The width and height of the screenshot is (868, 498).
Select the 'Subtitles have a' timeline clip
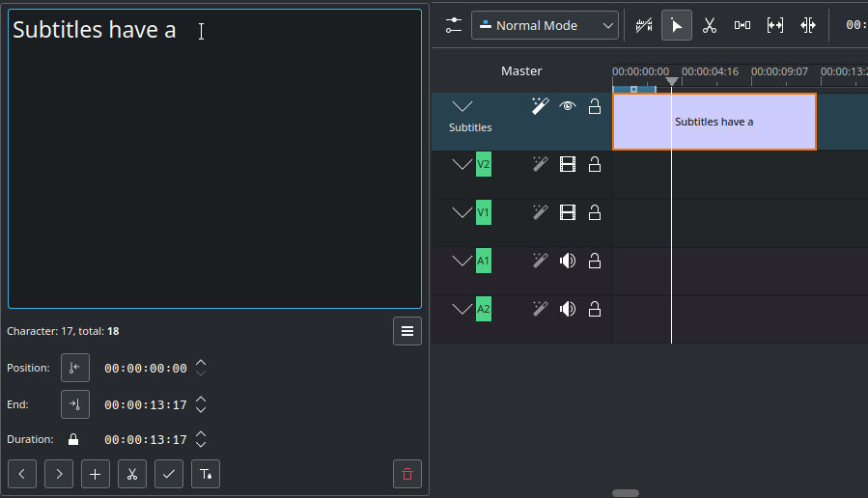(x=714, y=122)
